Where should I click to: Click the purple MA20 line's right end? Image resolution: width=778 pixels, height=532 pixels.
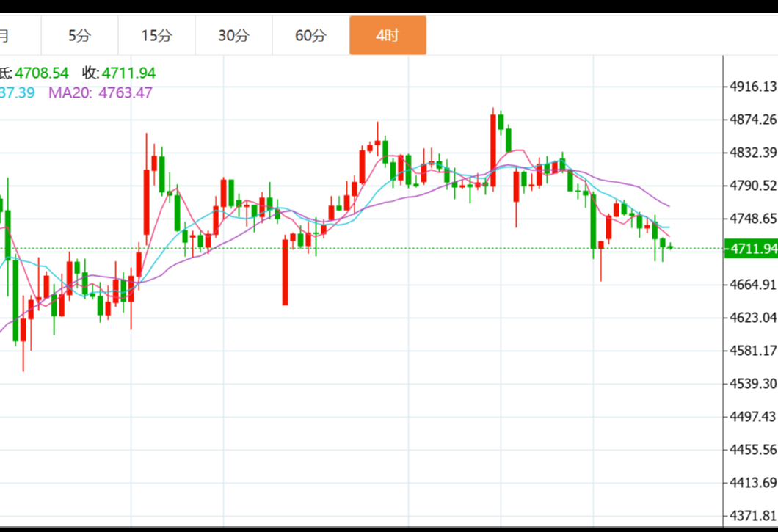tap(668, 205)
